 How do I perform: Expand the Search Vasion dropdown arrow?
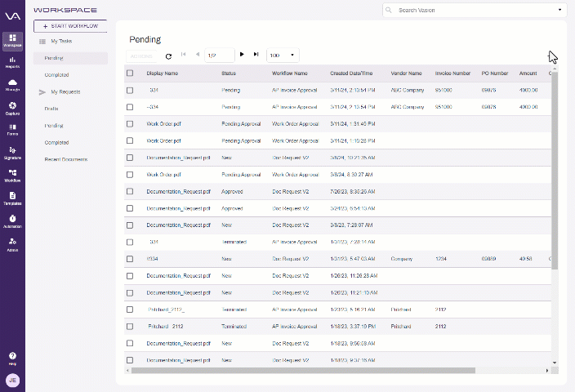point(559,10)
